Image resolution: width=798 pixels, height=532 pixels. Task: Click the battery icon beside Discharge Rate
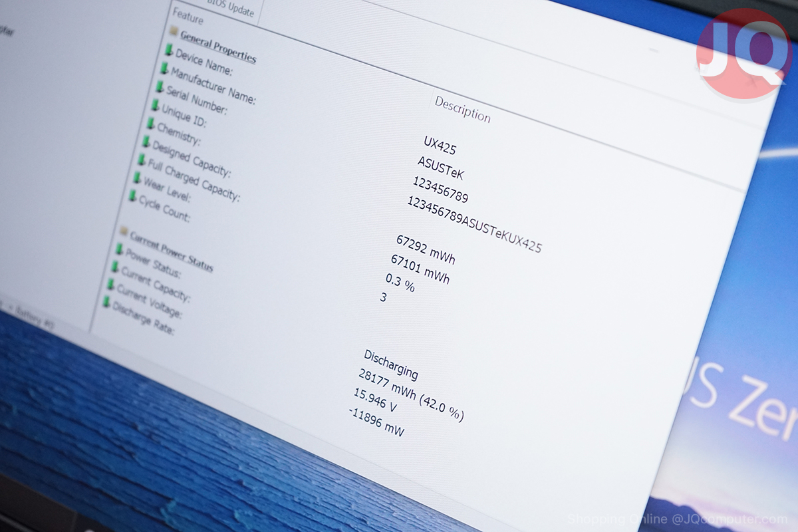(x=106, y=302)
